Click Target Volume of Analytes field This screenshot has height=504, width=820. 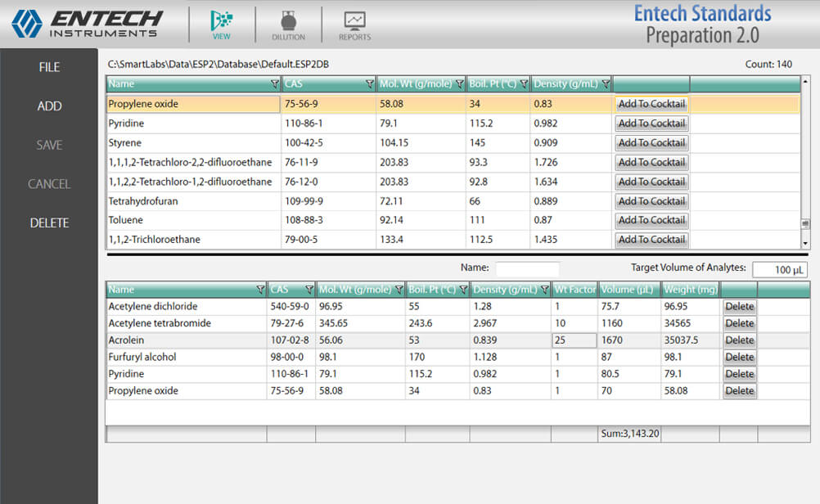[779, 270]
